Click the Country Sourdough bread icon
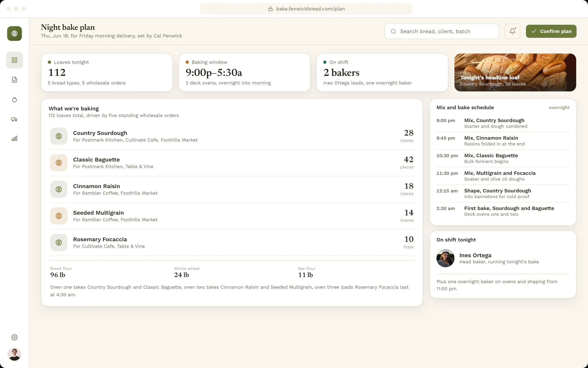Viewport: 588px width, 368px height. 59,136
